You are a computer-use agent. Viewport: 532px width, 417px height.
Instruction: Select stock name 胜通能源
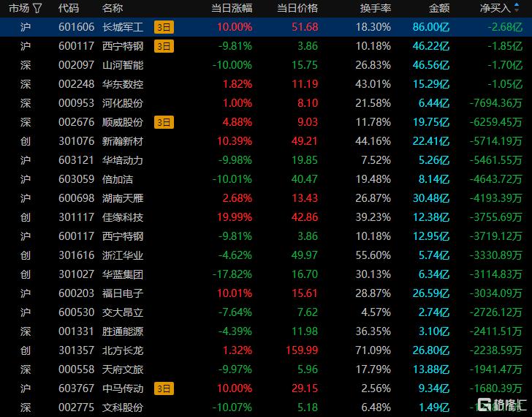[x=123, y=331]
